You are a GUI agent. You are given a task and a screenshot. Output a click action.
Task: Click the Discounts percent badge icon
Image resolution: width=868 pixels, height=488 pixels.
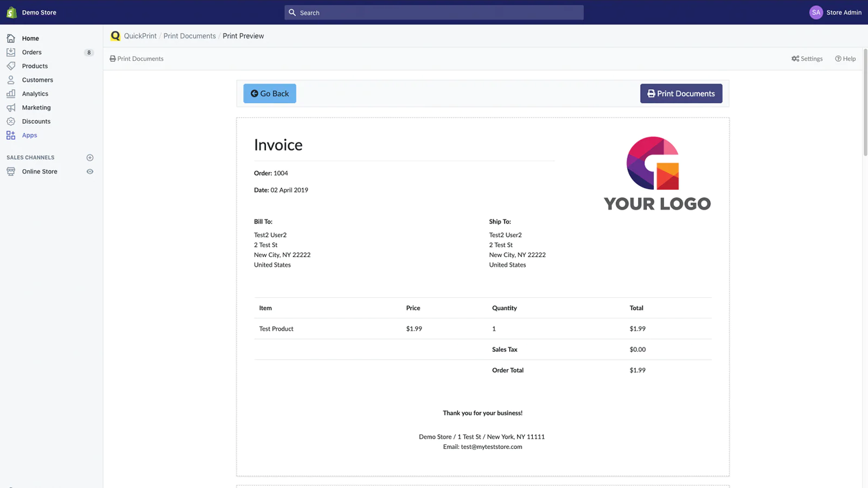[x=11, y=121]
